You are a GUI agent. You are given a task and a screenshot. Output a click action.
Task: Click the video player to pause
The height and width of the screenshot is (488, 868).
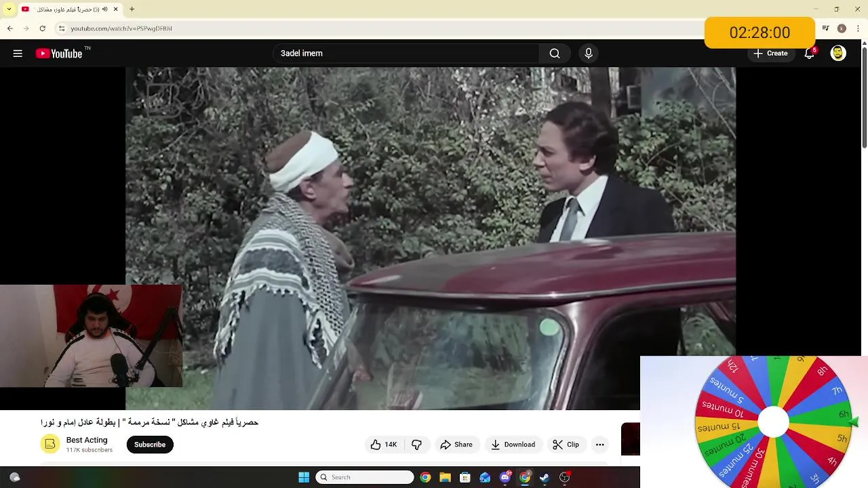[x=431, y=237]
